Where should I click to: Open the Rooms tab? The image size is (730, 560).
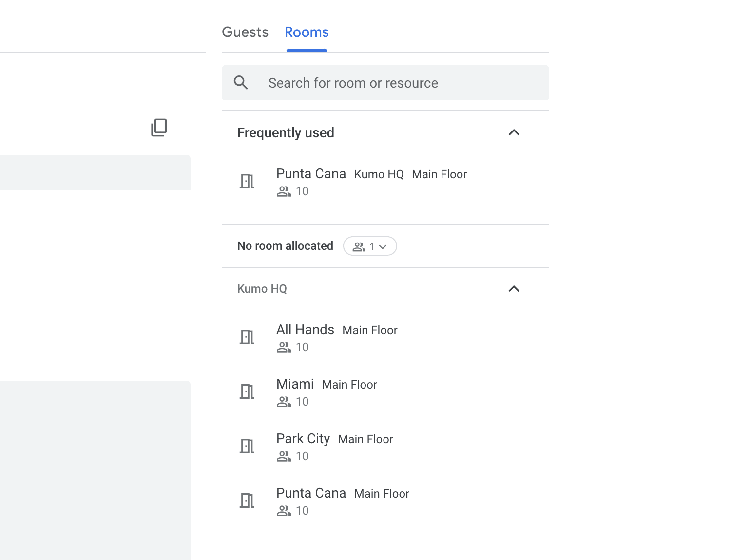coord(306,32)
